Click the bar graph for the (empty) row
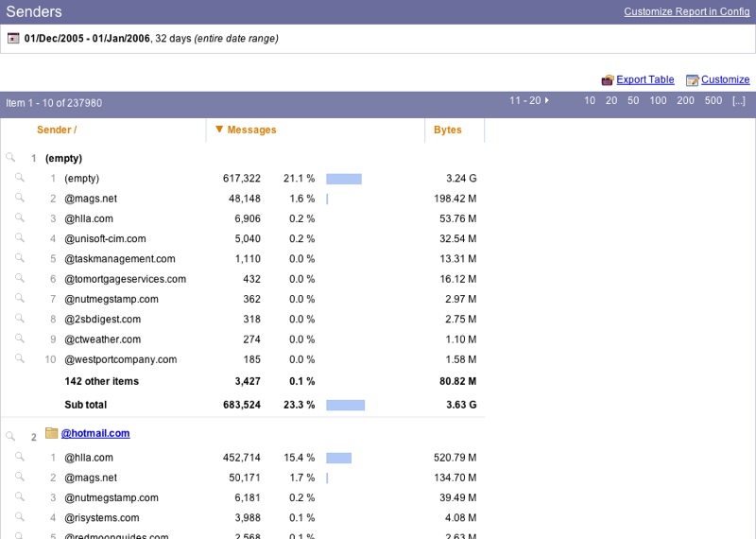This screenshot has height=539, width=756. [x=344, y=179]
